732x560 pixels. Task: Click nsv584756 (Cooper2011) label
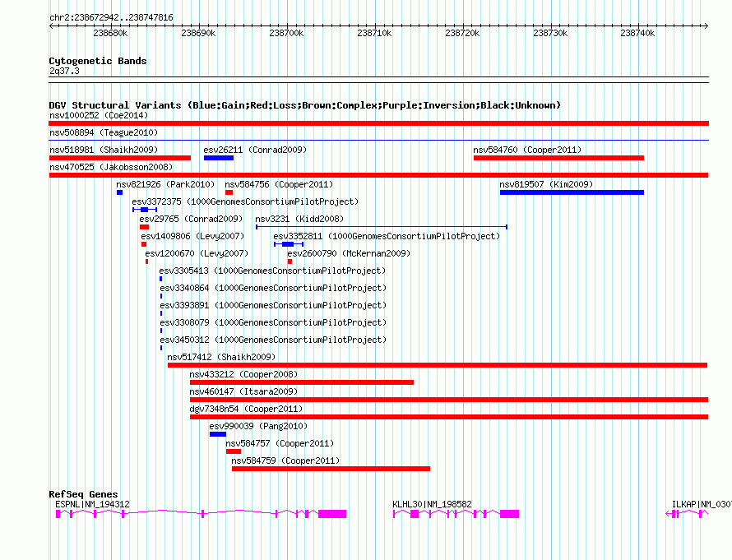279,184
